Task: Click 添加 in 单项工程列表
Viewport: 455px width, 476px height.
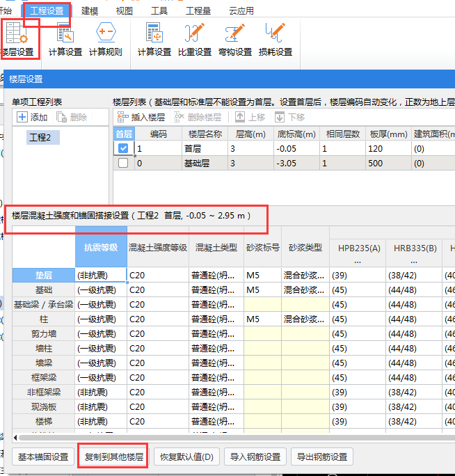Action: coord(33,117)
